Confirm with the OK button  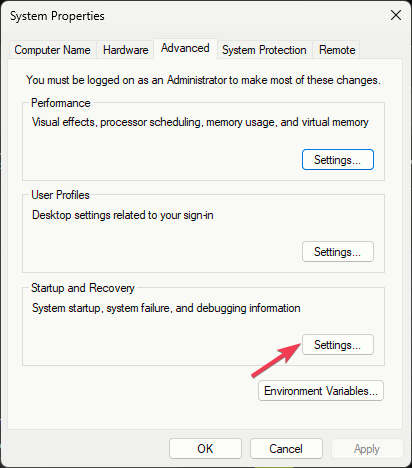[205, 449]
